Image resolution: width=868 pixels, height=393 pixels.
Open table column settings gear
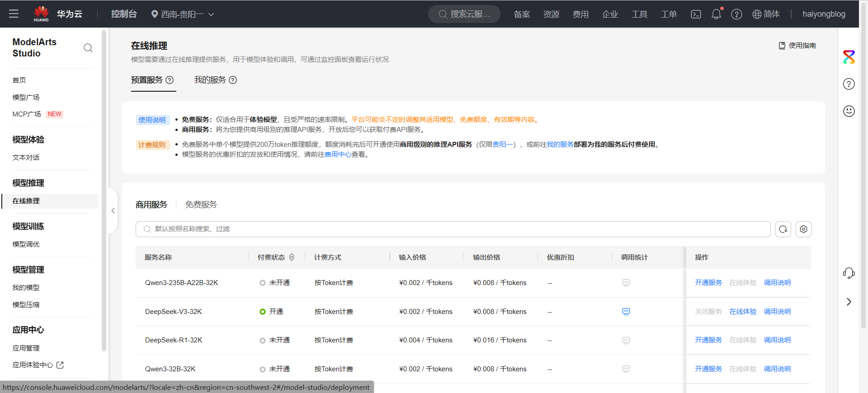click(x=803, y=229)
